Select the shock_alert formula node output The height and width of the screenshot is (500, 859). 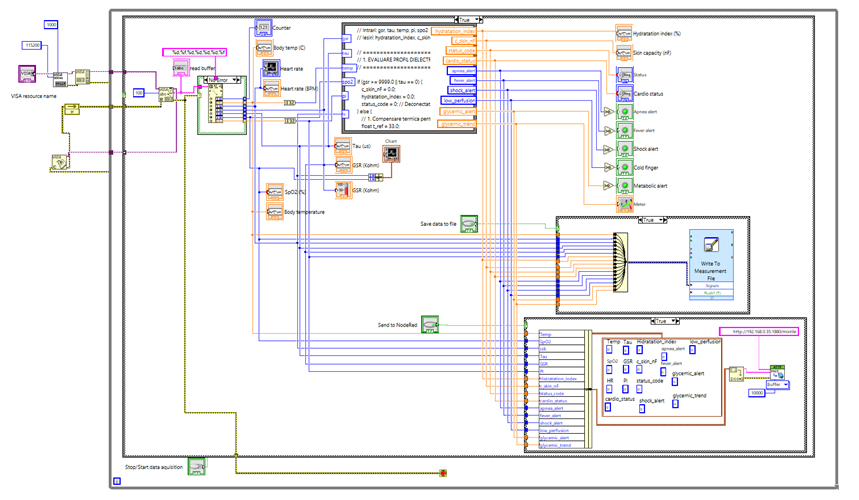[462, 90]
